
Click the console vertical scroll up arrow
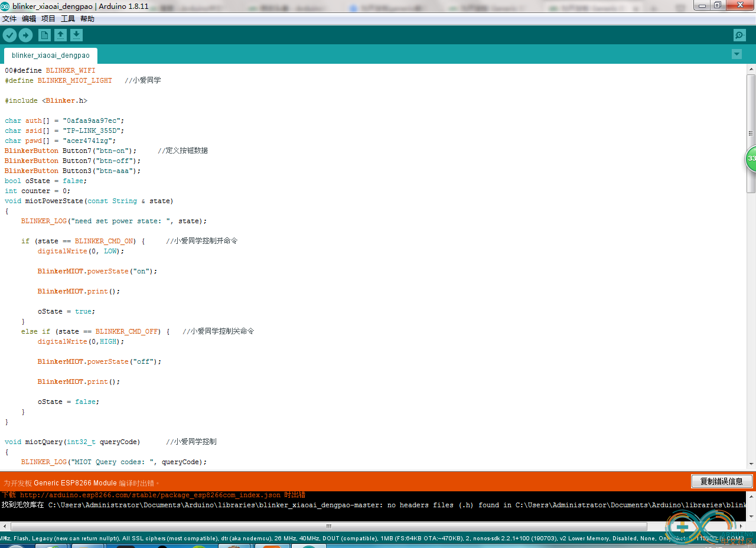[x=751, y=495]
